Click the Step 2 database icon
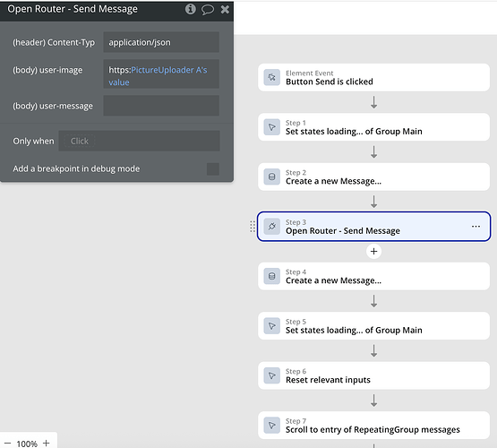 coord(272,177)
